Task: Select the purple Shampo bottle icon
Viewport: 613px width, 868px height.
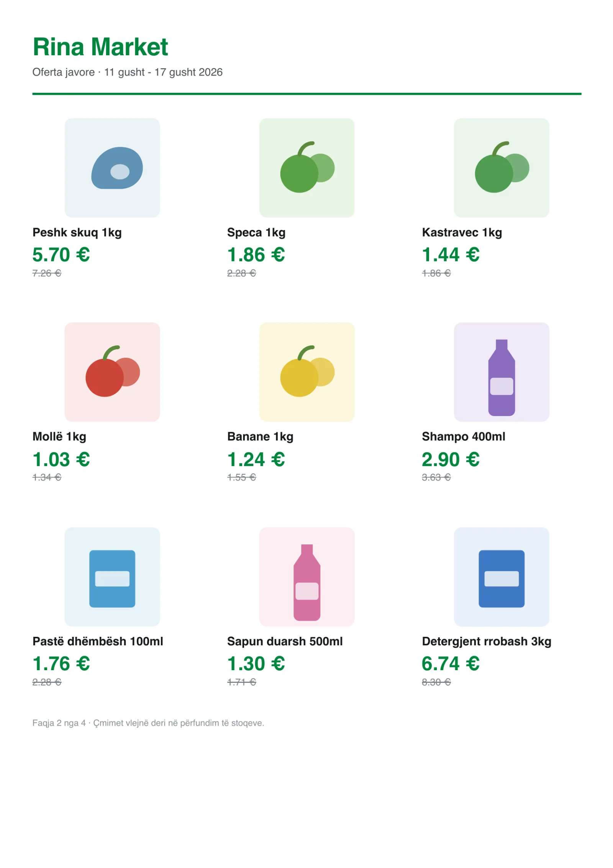Action: 502,377
